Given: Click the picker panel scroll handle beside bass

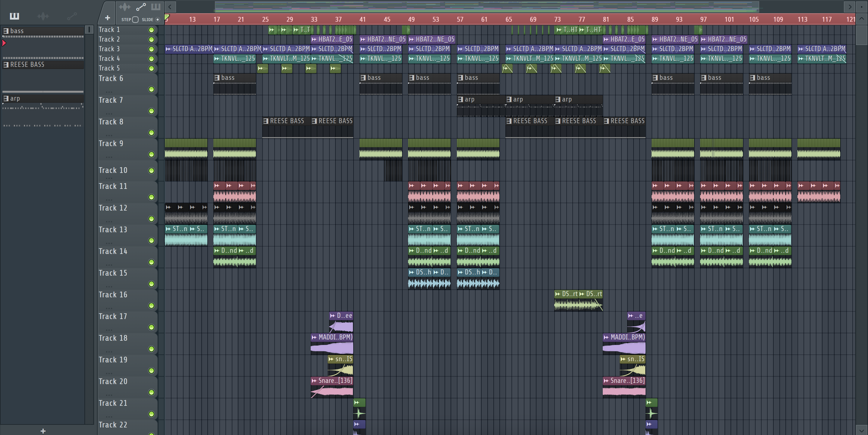Looking at the screenshot, I should tap(89, 30).
